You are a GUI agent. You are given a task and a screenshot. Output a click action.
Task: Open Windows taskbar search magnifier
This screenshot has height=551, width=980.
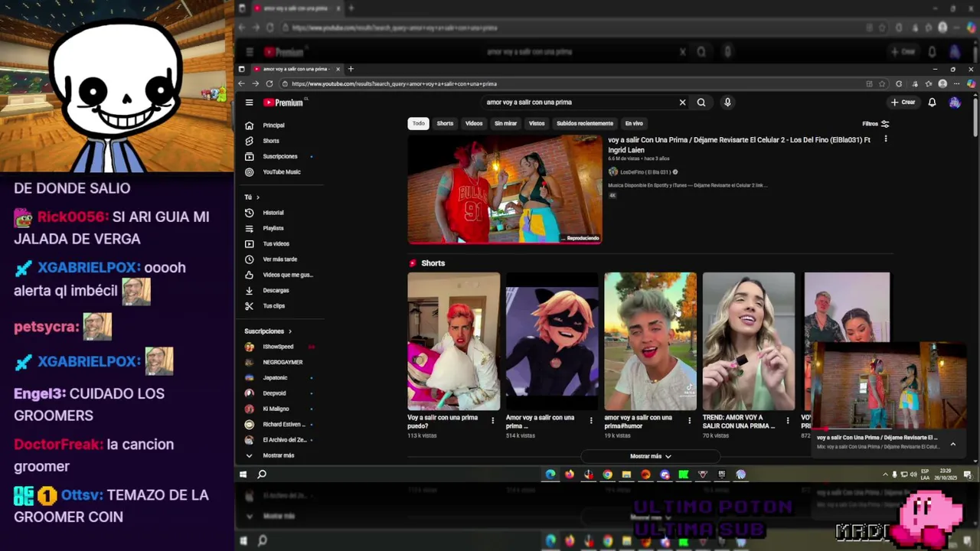(x=262, y=474)
